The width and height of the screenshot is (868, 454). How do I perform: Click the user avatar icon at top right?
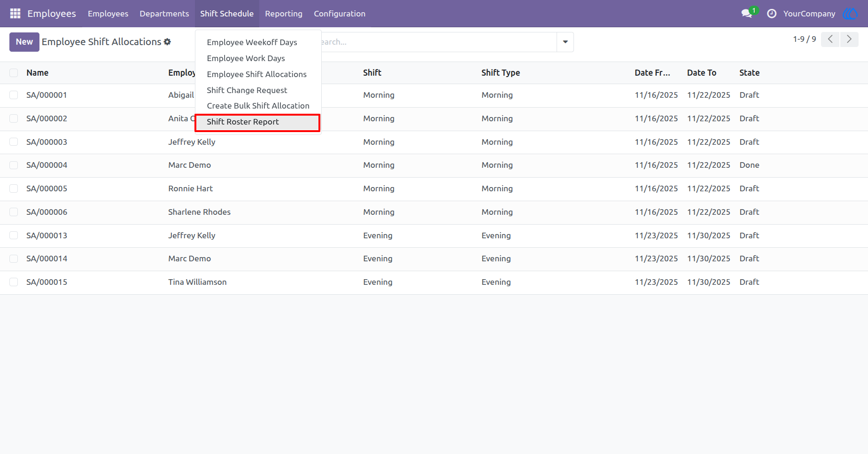coord(850,14)
